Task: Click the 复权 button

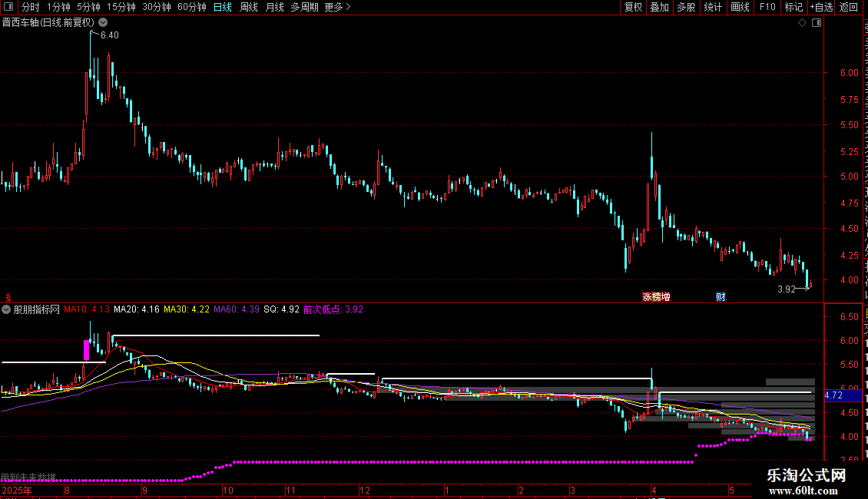Action: (x=633, y=7)
